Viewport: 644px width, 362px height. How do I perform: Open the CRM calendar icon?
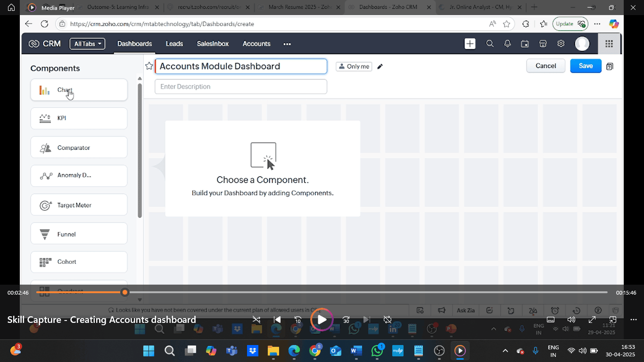coord(525,44)
